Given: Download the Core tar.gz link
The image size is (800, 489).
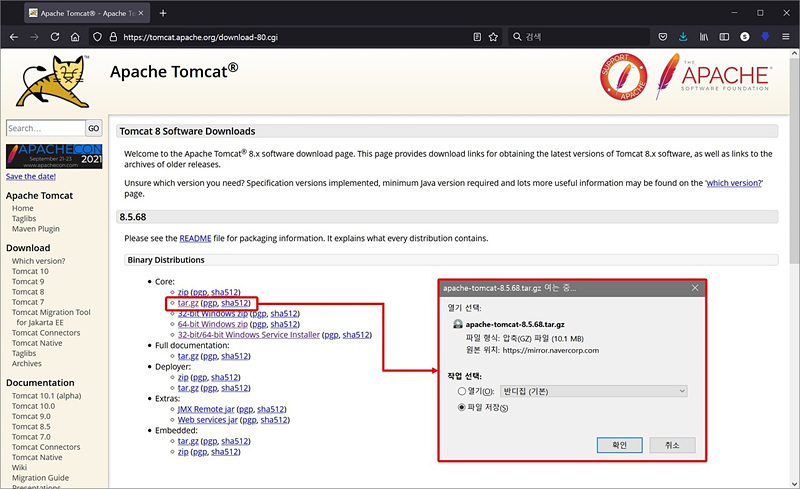Looking at the screenshot, I should pyautogui.click(x=188, y=303).
